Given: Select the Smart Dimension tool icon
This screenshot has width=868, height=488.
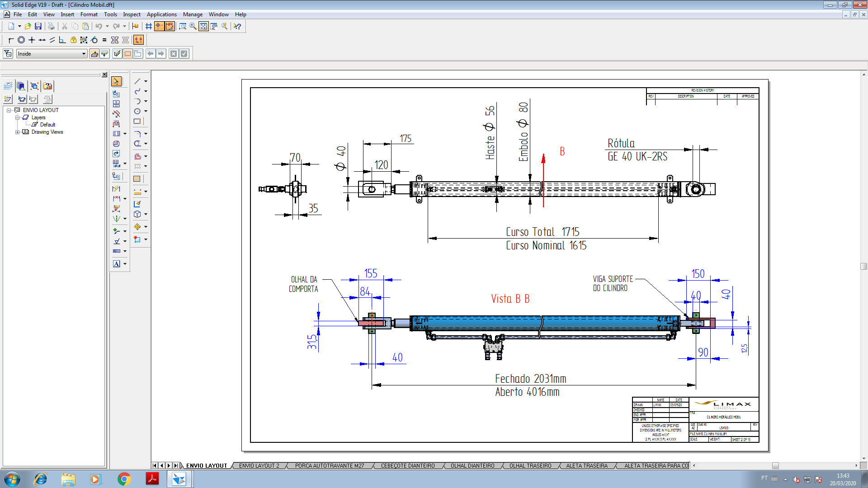Looking at the screenshot, I should [x=117, y=188].
